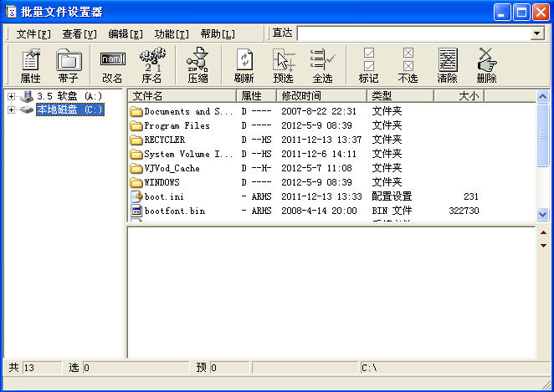The width and height of the screenshot is (554, 392).
Task: Open the 编辑[E] menu
Action: click(x=126, y=34)
